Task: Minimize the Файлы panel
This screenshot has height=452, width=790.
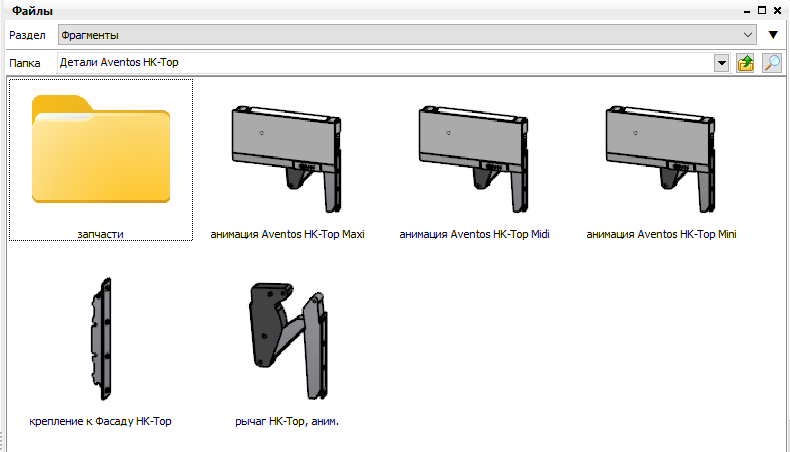Action: tap(747, 11)
